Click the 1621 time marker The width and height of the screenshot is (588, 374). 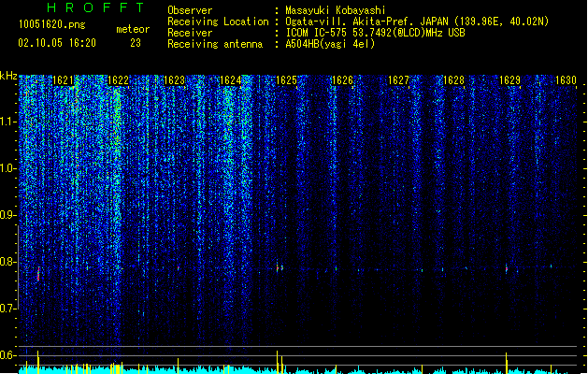coord(63,80)
